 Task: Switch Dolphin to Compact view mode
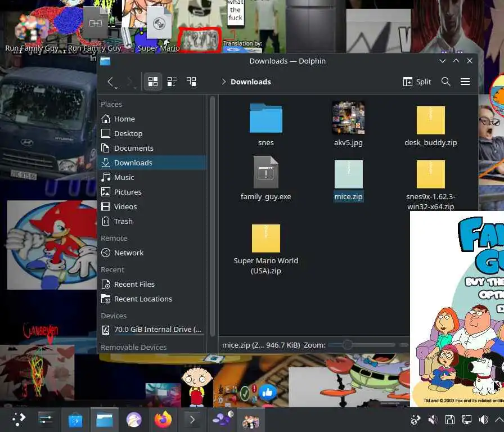point(172,82)
